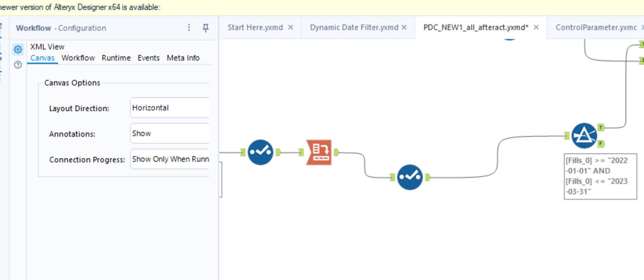Click the orange Transpose tool node
644x280 pixels.
(318, 152)
